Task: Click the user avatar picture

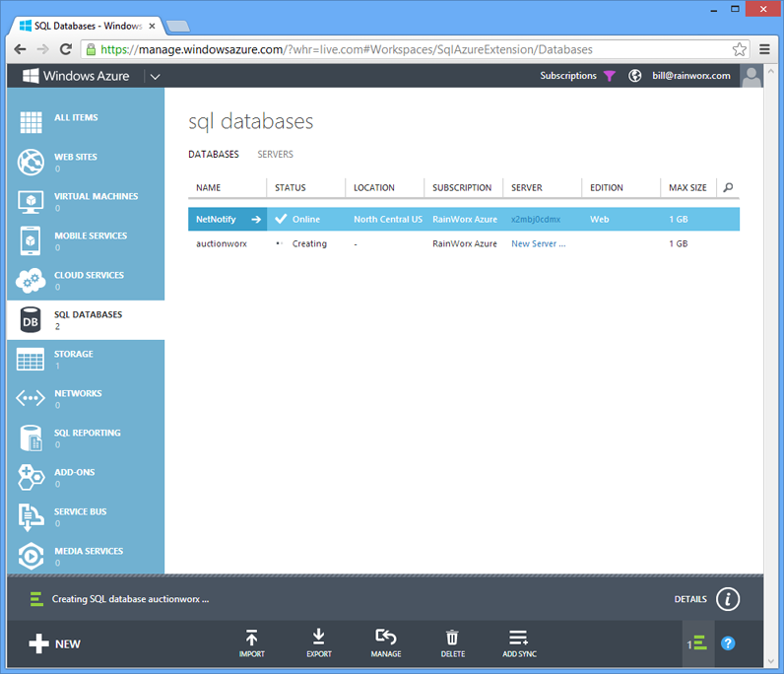Action: click(751, 76)
